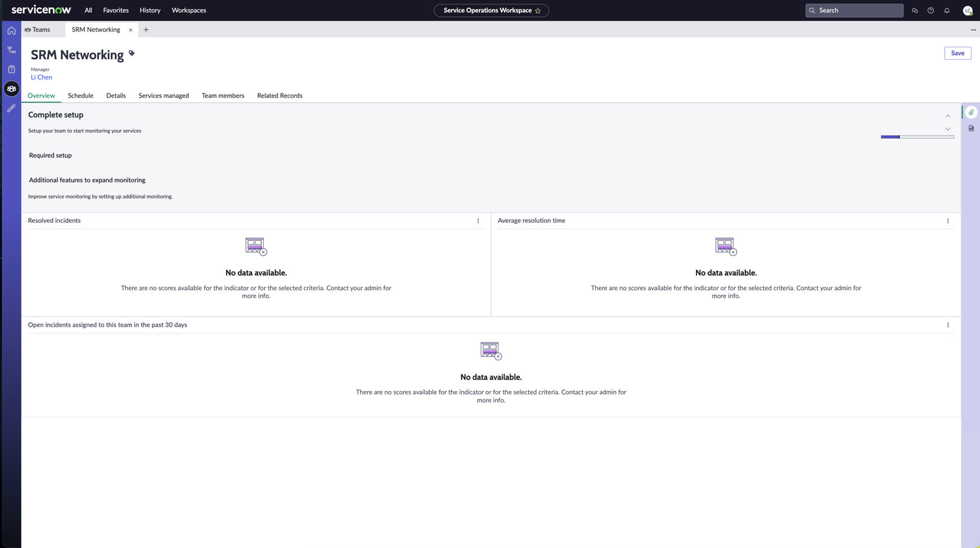Switch to the Details tab
Image resolution: width=980 pixels, height=548 pixels.
pyautogui.click(x=116, y=96)
